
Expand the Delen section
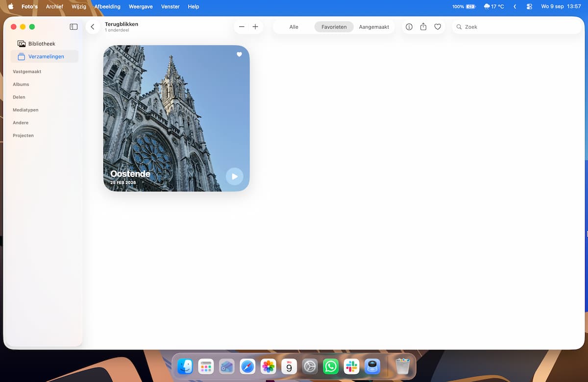[19, 97]
